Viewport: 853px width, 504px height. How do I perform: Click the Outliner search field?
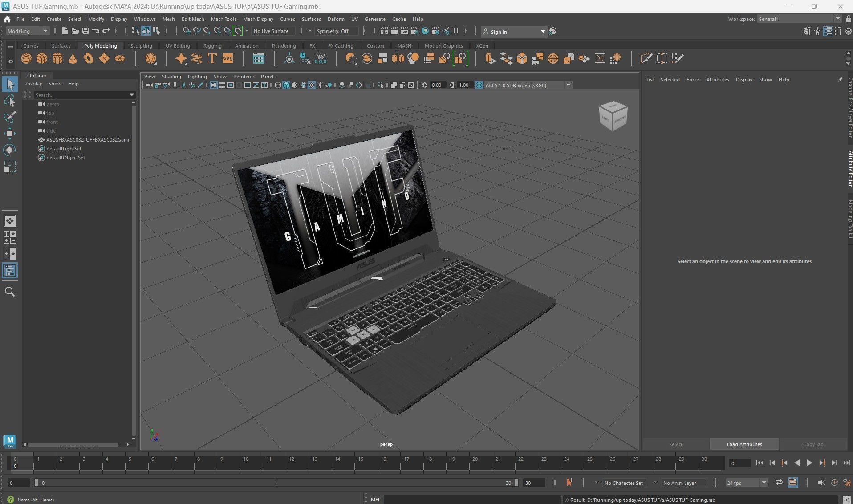(81, 95)
